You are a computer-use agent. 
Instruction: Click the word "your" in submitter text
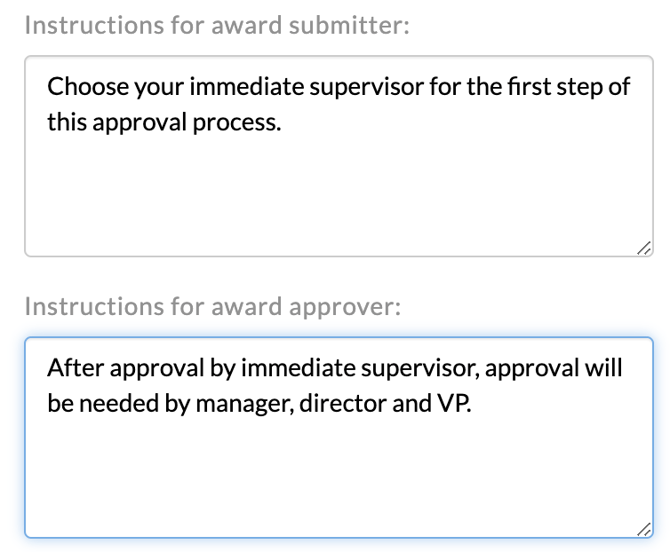pos(153,85)
